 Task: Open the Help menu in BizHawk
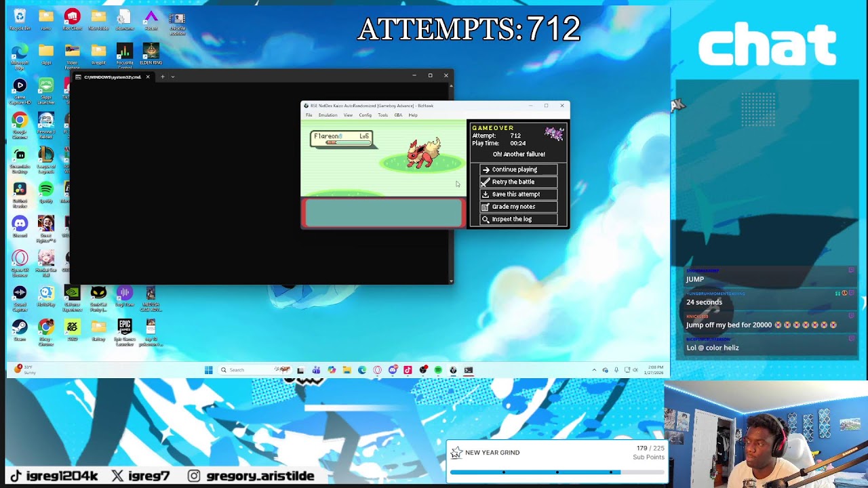(413, 115)
